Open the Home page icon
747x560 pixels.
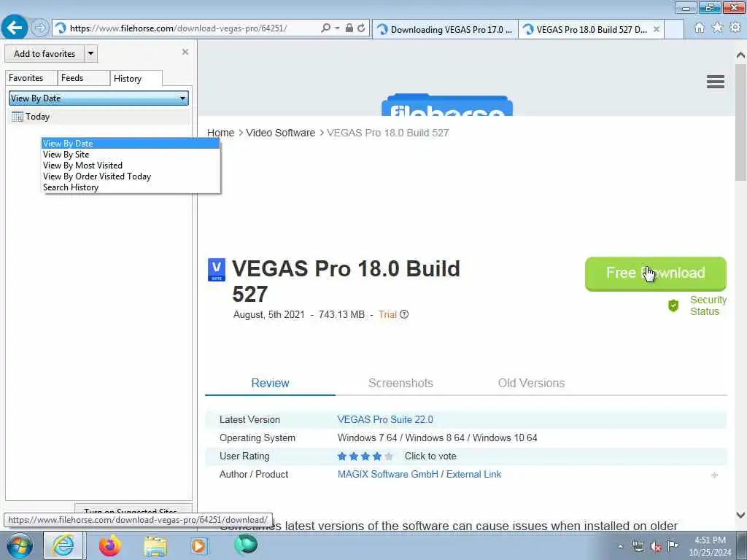700,28
